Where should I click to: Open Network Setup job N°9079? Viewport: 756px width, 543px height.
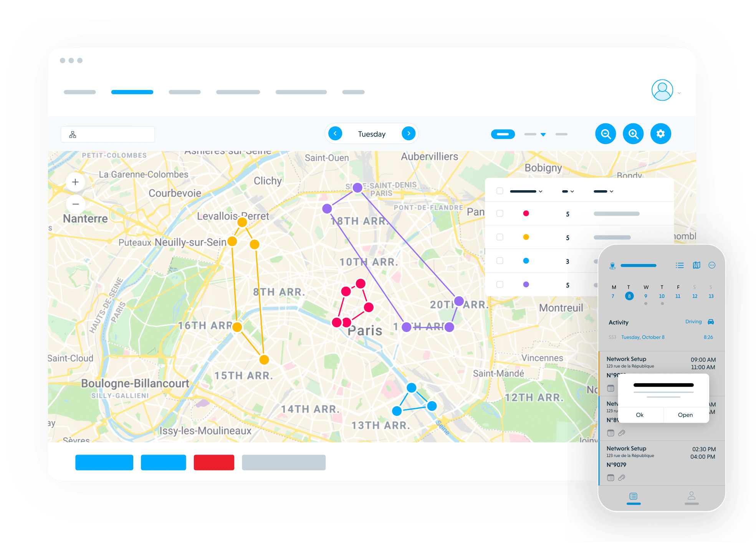pyautogui.click(x=662, y=463)
